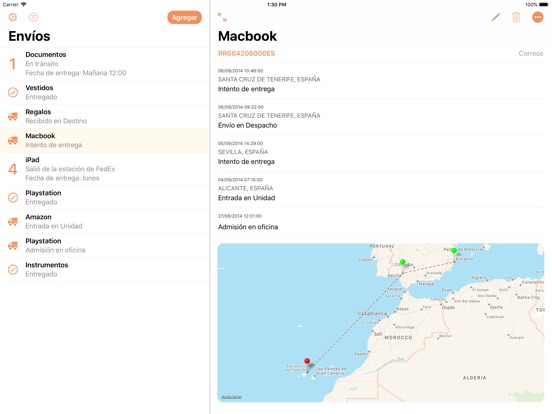Image resolution: width=552 pixels, height=414 pixels.
Task: Tap the Agregar button
Action: coord(184,18)
